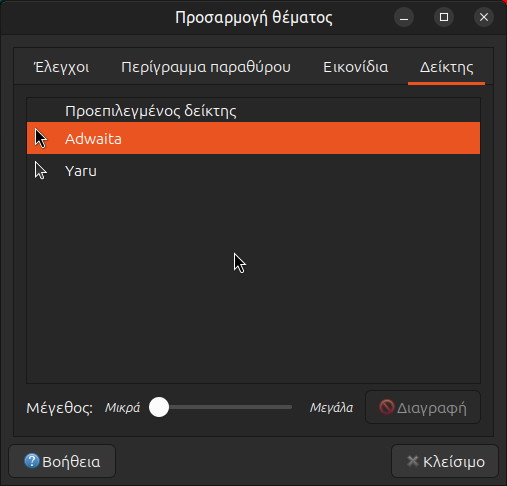Click the gray X icon on Κλείσιμο
This screenshot has height=486, width=507.
[x=413, y=461]
